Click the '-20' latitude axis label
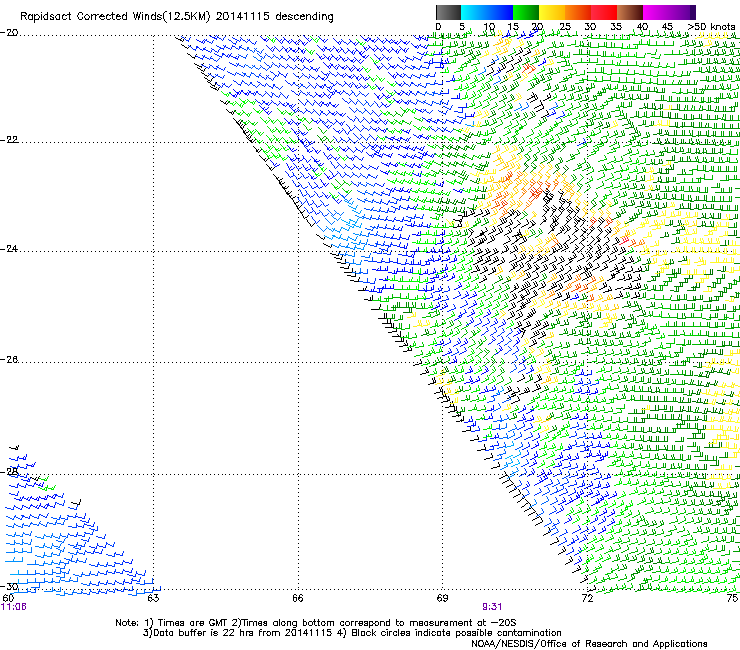The height and width of the screenshot is (650, 740). click(x=9, y=33)
